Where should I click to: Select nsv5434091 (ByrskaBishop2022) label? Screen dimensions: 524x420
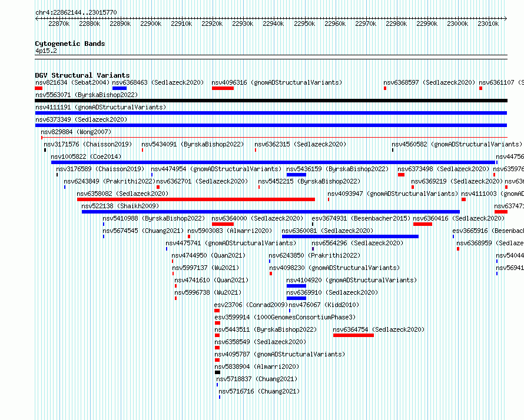coord(193,144)
